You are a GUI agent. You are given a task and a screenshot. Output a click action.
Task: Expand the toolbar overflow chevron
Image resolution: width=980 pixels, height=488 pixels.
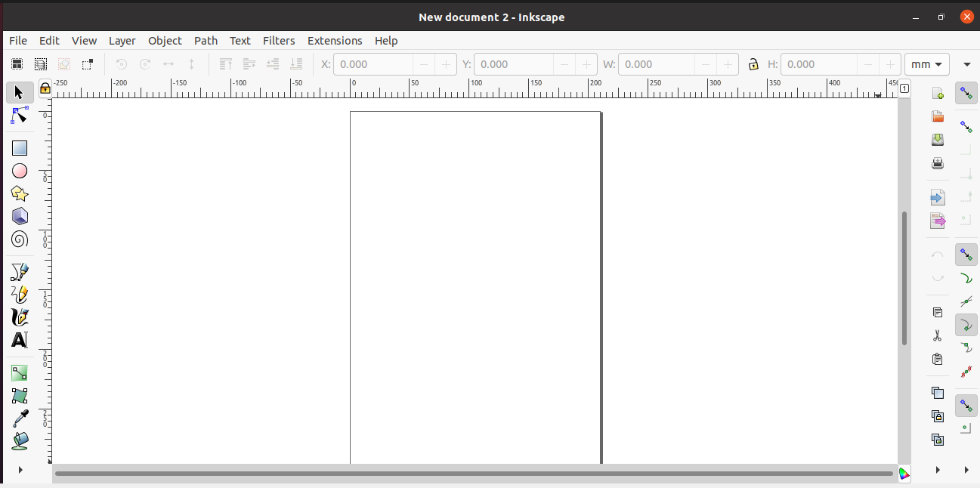[x=967, y=64]
